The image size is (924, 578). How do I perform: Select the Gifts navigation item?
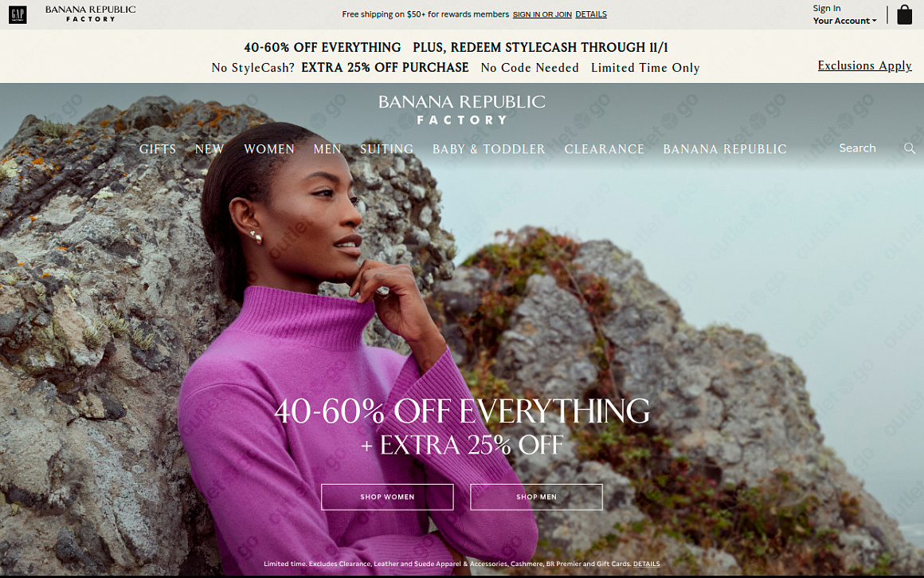click(x=158, y=149)
